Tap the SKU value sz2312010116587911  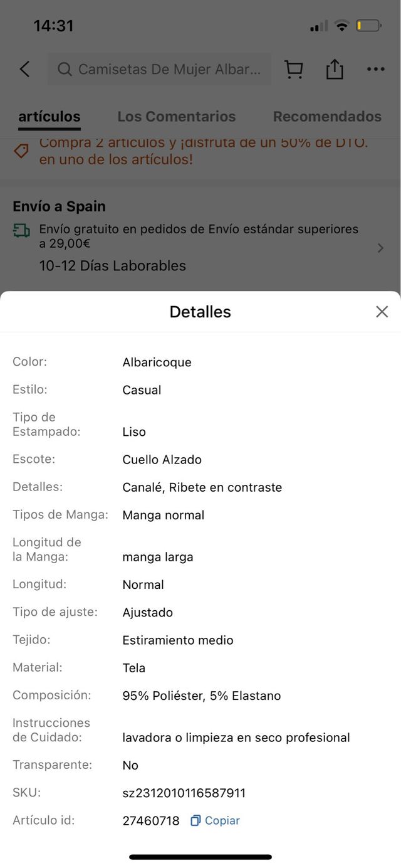point(184,793)
